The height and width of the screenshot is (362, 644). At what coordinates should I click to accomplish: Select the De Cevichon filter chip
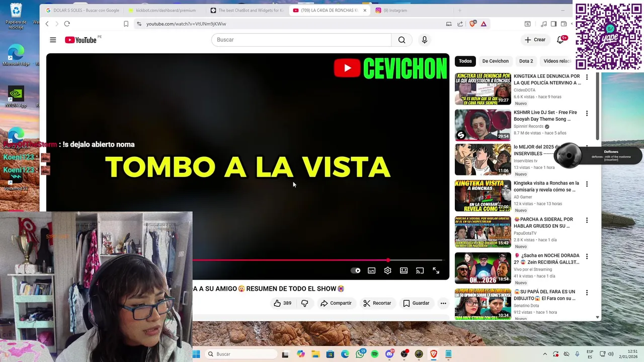coord(495,61)
